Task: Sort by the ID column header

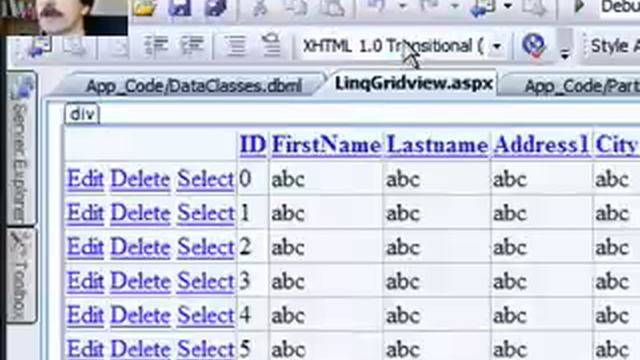Action: (x=253, y=144)
